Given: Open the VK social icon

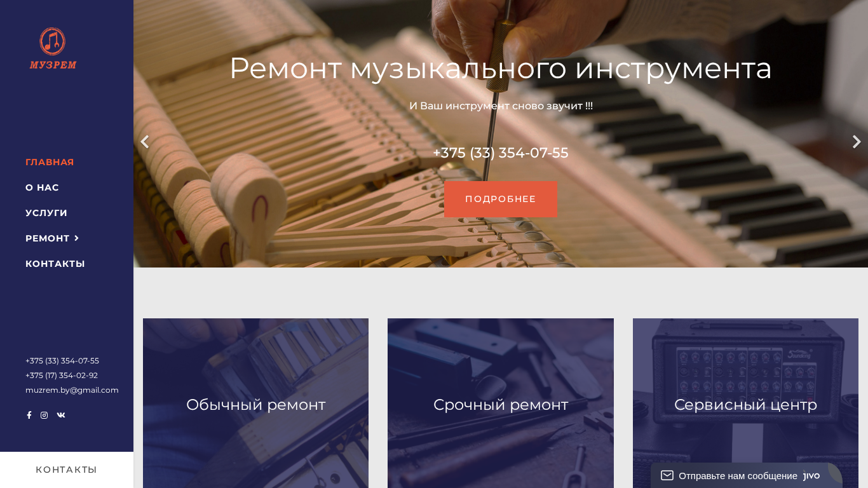Looking at the screenshot, I should pos(61,416).
